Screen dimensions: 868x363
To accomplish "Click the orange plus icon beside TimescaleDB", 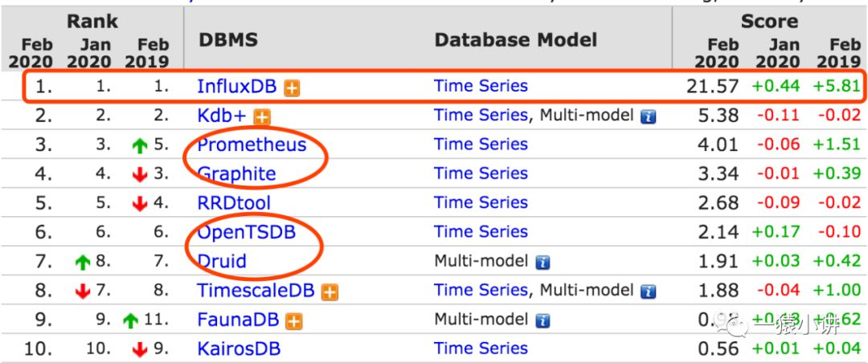I will click(329, 292).
